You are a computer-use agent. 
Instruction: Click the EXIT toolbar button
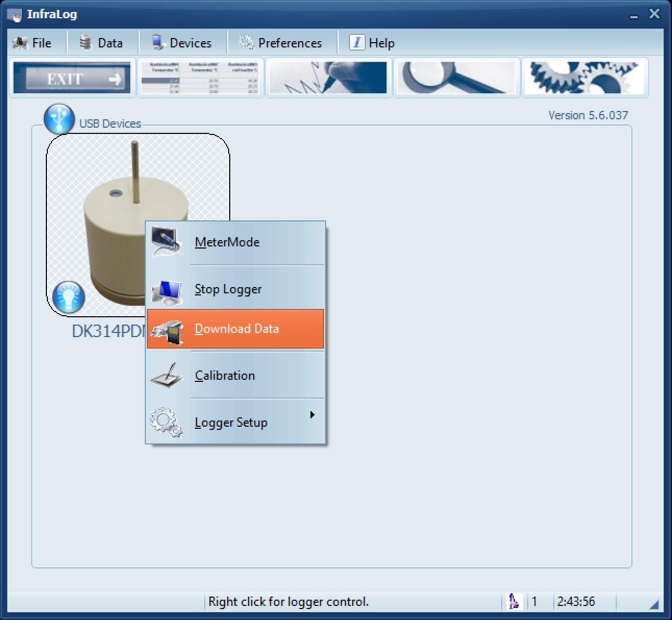tap(72, 78)
